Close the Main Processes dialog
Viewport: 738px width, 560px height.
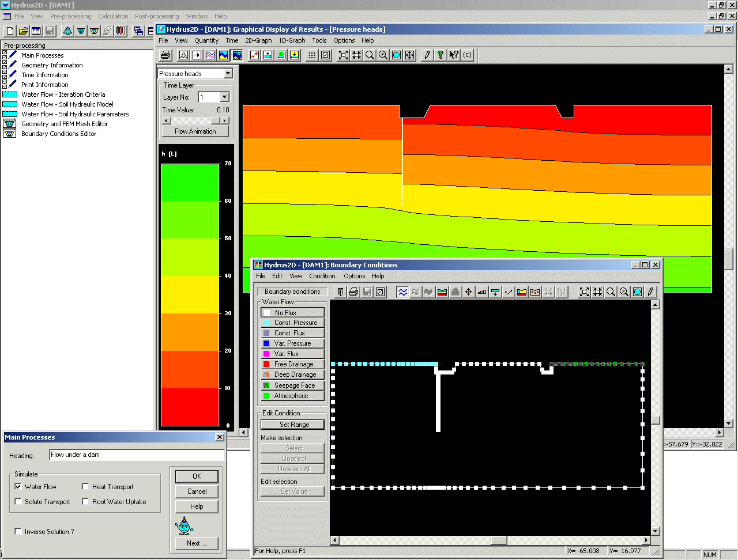tap(219, 437)
